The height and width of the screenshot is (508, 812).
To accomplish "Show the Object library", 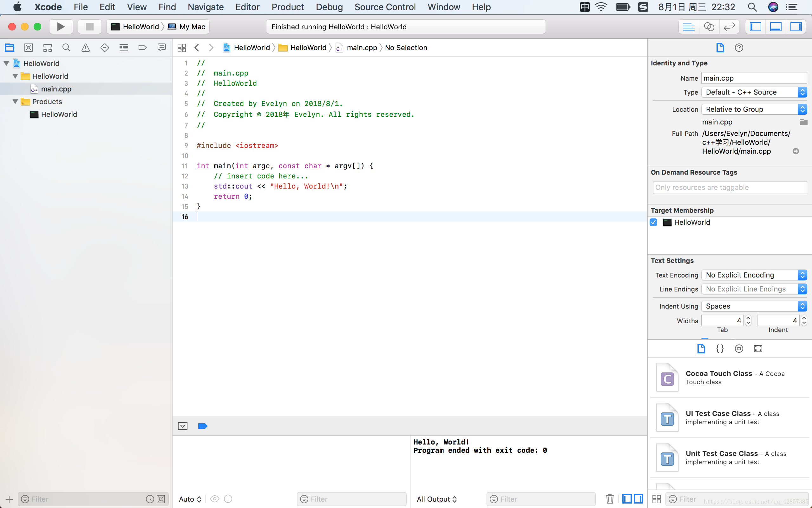I will [739, 348].
